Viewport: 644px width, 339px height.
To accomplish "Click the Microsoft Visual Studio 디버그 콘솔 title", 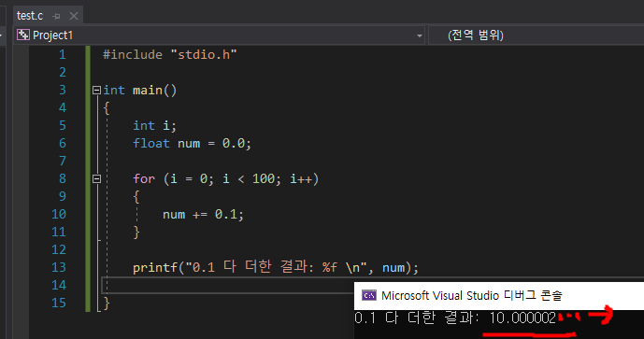I will pos(471,295).
